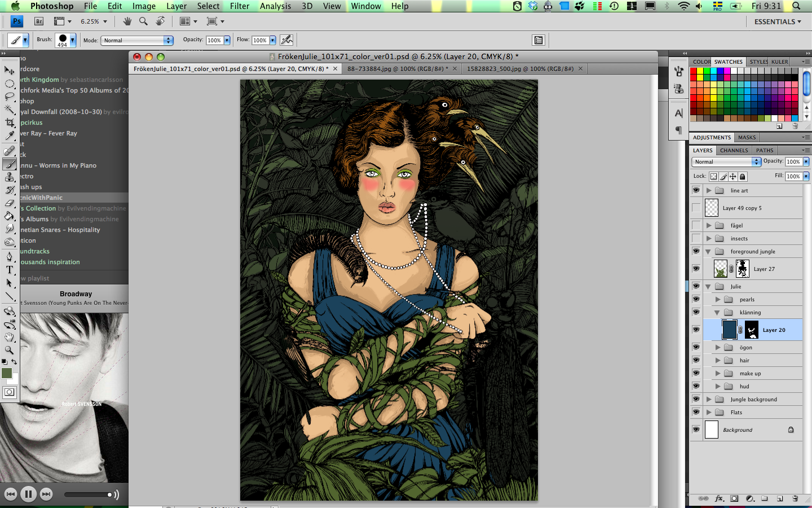Open the Filter menu

click(x=240, y=6)
